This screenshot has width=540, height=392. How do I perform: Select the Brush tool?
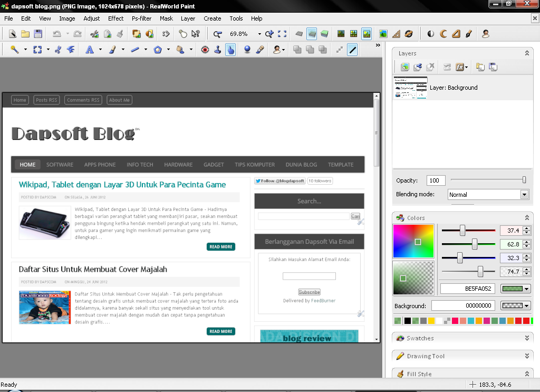point(112,50)
